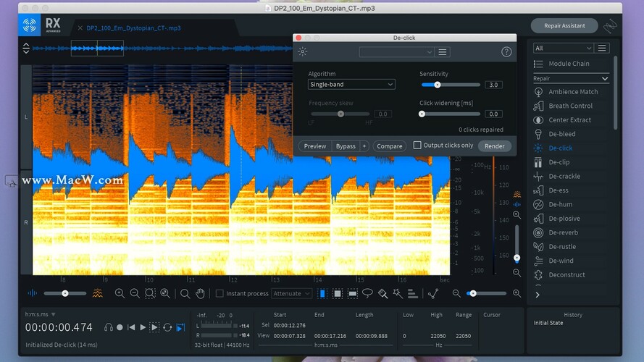644x362 pixels.
Task: Open the All module filter dropdown
Action: 563,48
